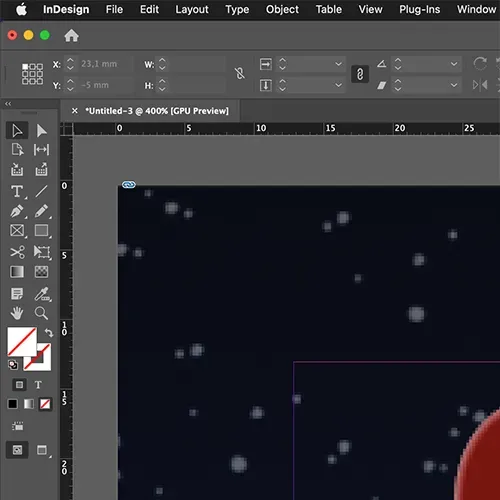The image size is (500, 500).
Task: Step the Width value
Action: [x=162, y=64]
